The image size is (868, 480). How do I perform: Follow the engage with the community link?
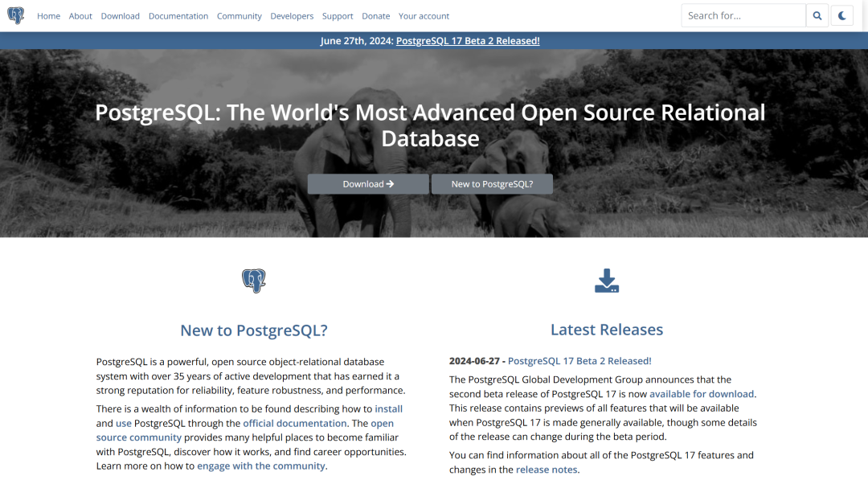point(260,466)
